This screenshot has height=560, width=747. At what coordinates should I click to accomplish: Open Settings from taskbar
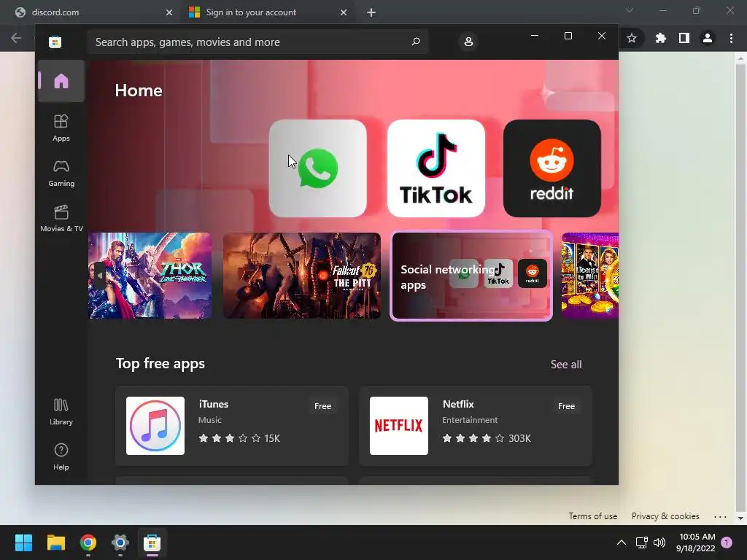point(120,542)
